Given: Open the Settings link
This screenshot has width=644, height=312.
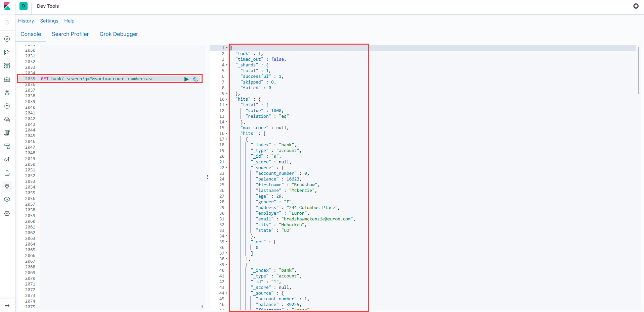Looking at the screenshot, I should pos(49,21).
